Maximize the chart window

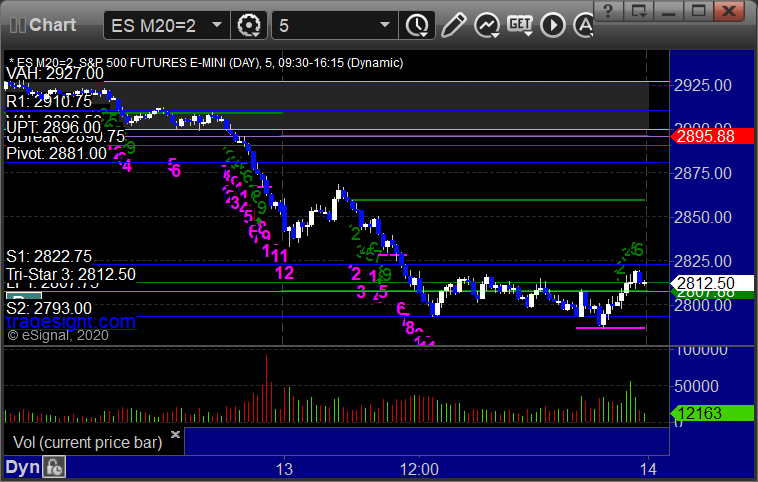[699, 11]
